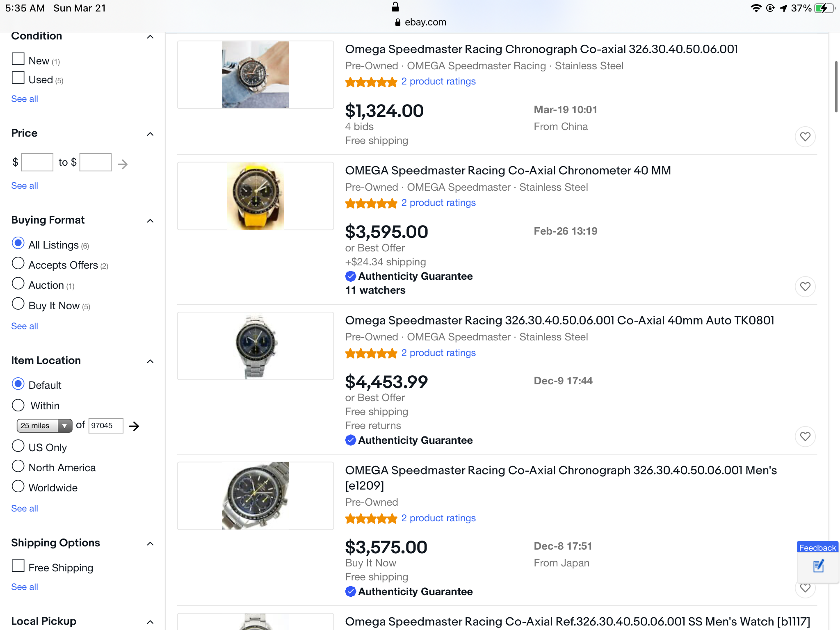Open yellow-strap Speedmaster listing thumbnail
Screen dimensions: 840x630
(255, 196)
